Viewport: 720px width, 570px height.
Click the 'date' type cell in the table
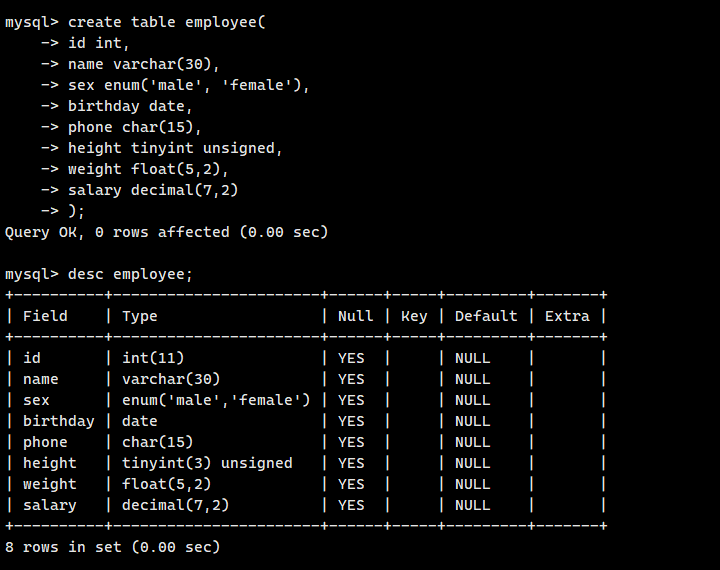pyautogui.click(x=140, y=421)
